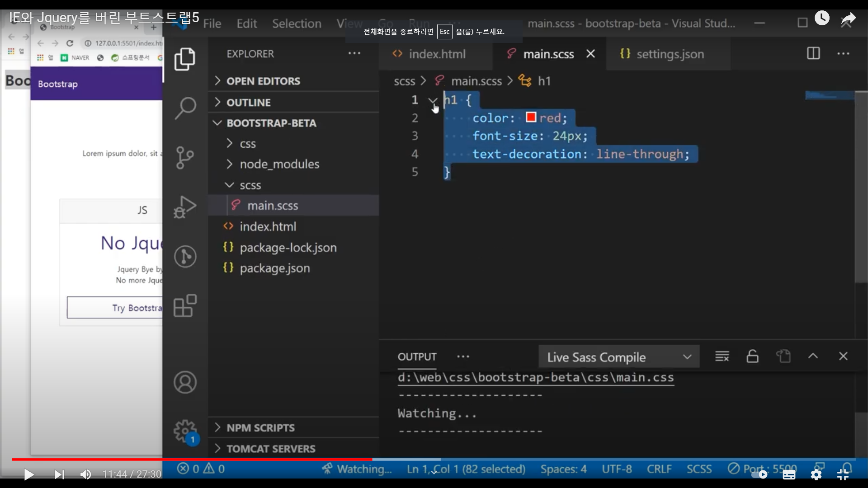Open the Git graph activity bar icon
This screenshot has width=868, height=488.
click(x=185, y=256)
